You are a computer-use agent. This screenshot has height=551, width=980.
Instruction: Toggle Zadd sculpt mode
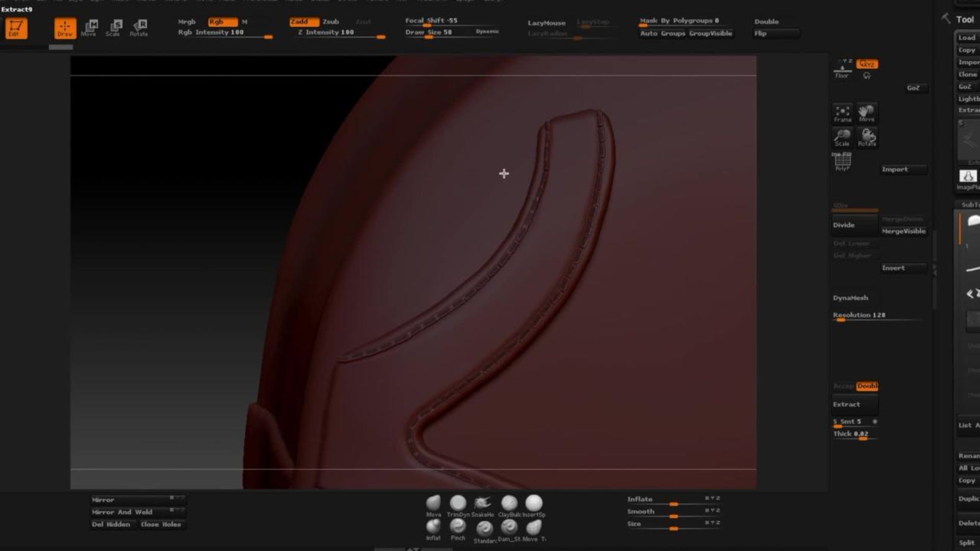tap(303, 21)
